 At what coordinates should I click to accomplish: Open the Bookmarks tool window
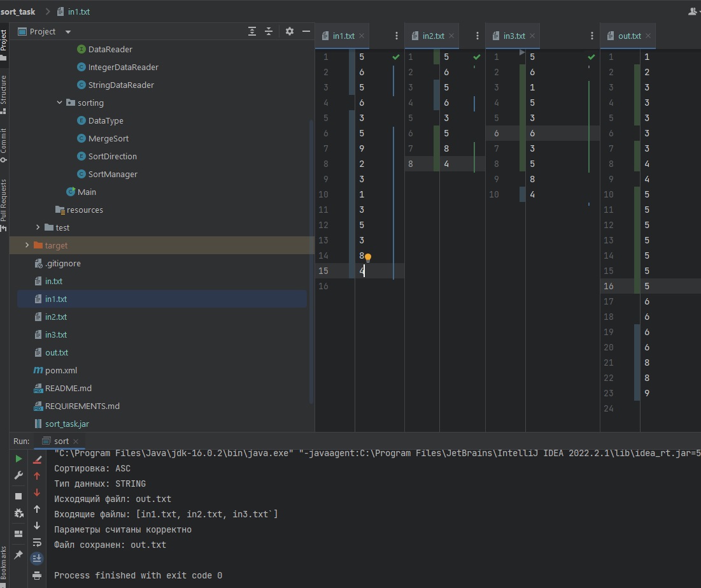(x=4, y=566)
